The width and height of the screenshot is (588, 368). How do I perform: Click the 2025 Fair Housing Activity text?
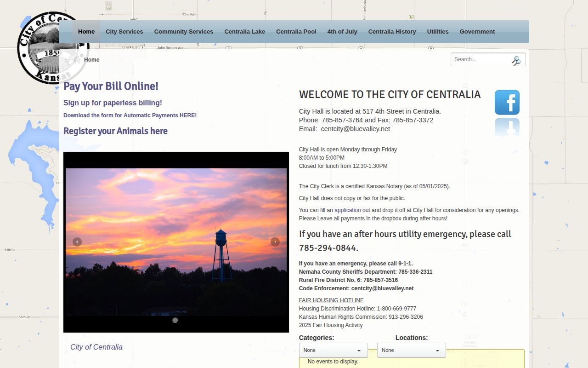coord(331,325)
